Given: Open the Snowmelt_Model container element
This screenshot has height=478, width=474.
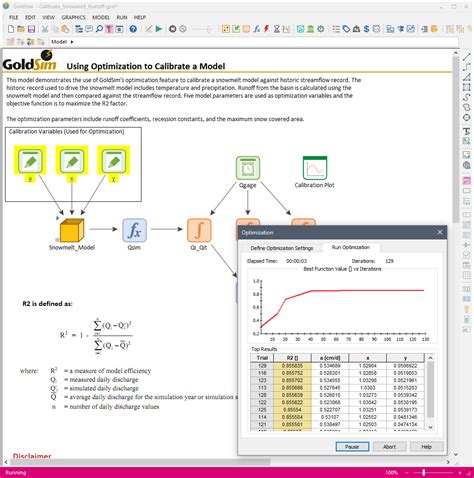Looking at the screenshot, I should pyautogui.click(x=72, y=230).
